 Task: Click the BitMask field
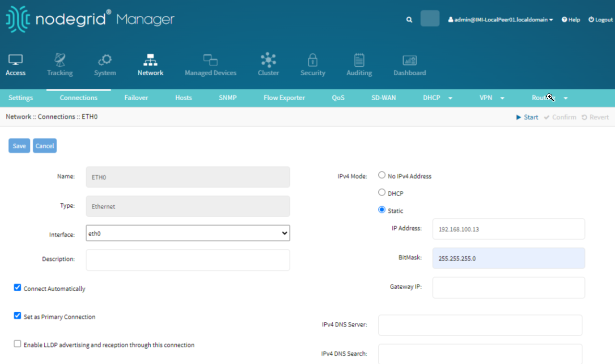(x=508, y=258)
